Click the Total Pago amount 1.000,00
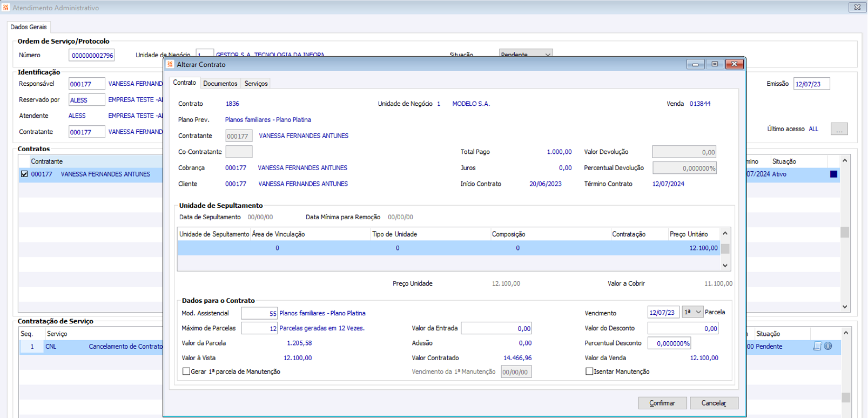Screen dimensions: 868x419 click(559, 152)
